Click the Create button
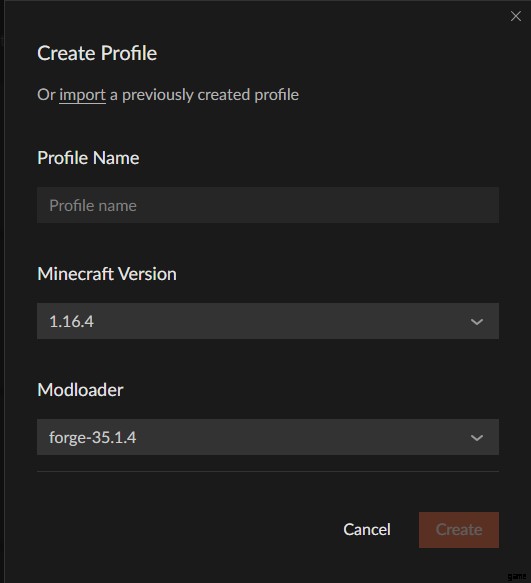Image resolution: width=531 pixels, height=583 pixels. [459, 530]
